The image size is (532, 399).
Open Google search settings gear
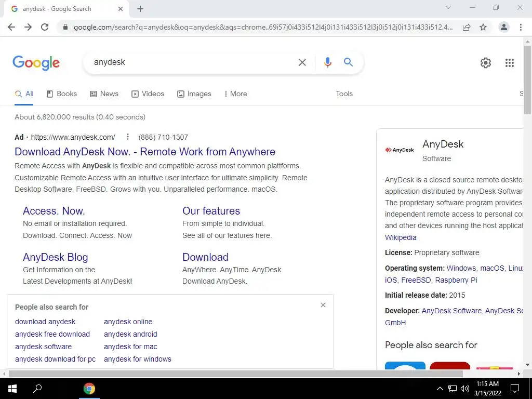pos(486,63)
